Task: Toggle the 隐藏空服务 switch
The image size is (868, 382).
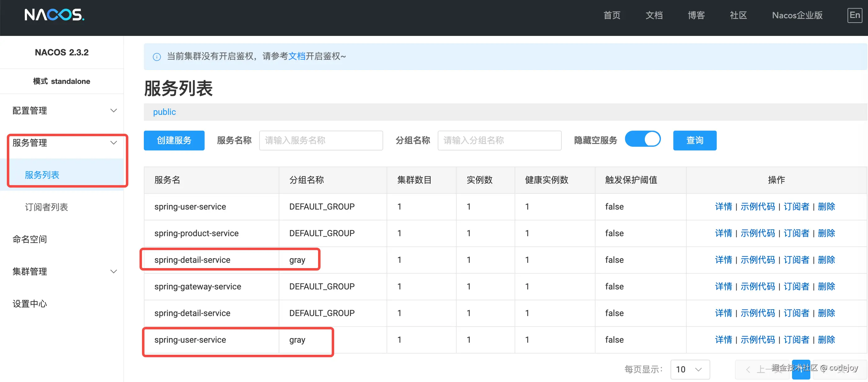Action: click(642, 139)
